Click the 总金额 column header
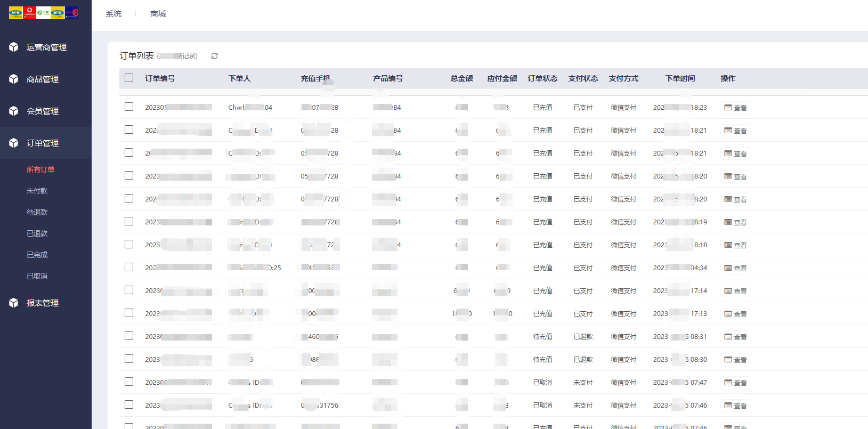Viewport: 868px width, 429px height. coord(461,78)
